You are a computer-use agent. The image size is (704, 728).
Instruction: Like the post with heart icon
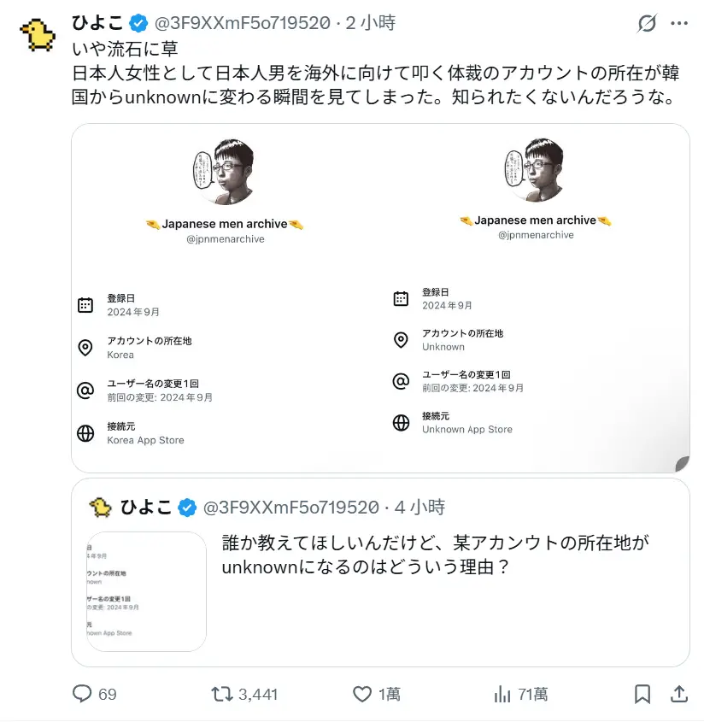(362, 694)
